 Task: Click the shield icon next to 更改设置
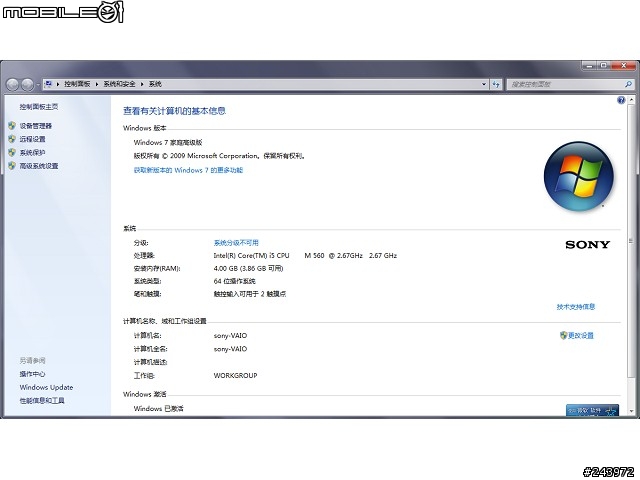pos(564,336)
